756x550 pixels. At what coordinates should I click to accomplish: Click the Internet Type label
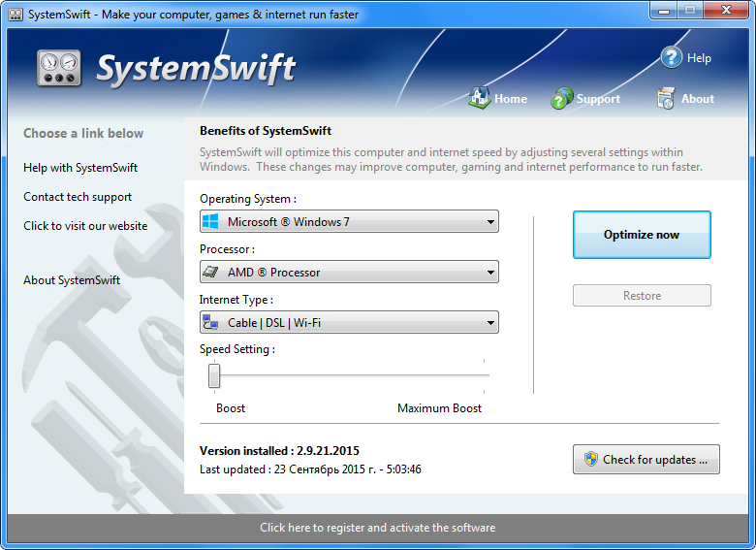coord(236,300)
